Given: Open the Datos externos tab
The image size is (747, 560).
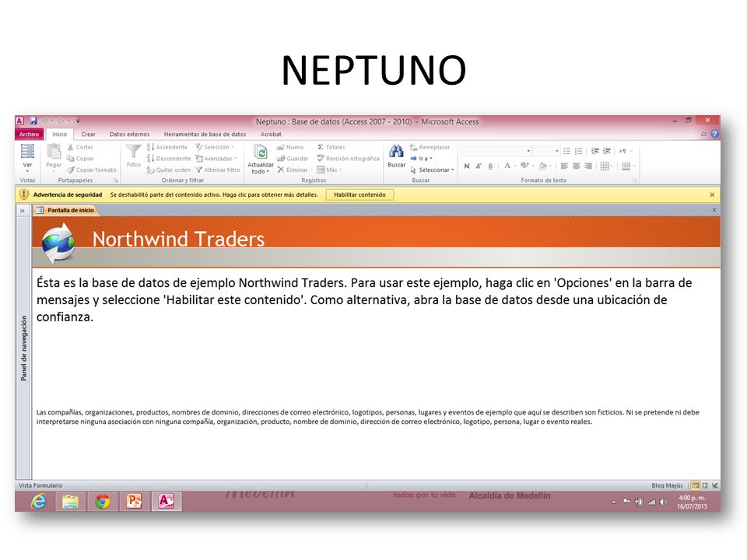Looking at the screenshot, I should pyautogui.click(x=130, y=135).
